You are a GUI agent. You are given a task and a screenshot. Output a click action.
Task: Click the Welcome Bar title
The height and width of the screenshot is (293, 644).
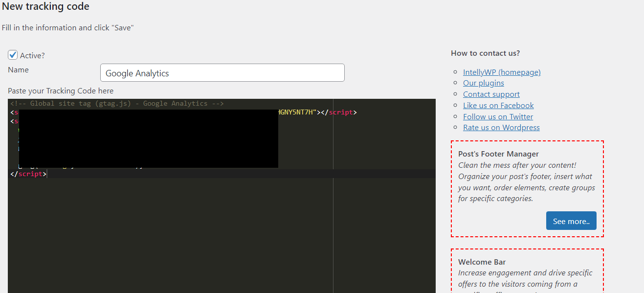[482, 262]
